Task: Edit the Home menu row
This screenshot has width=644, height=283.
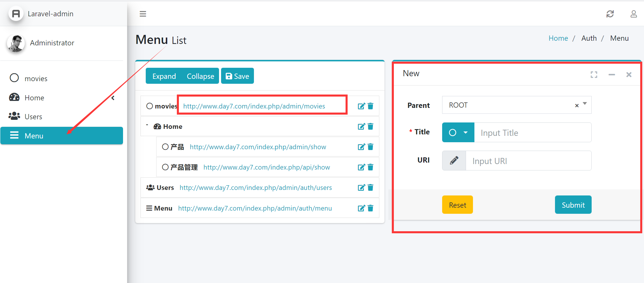Action: [x=361, y=127]
